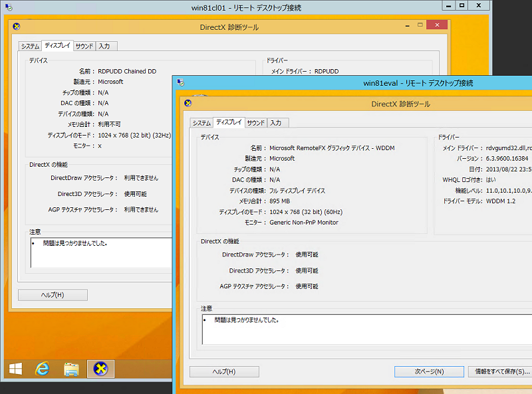
Task: Click 情報をすべて保存(S) button in win81eval
Action: coord(501,371)
